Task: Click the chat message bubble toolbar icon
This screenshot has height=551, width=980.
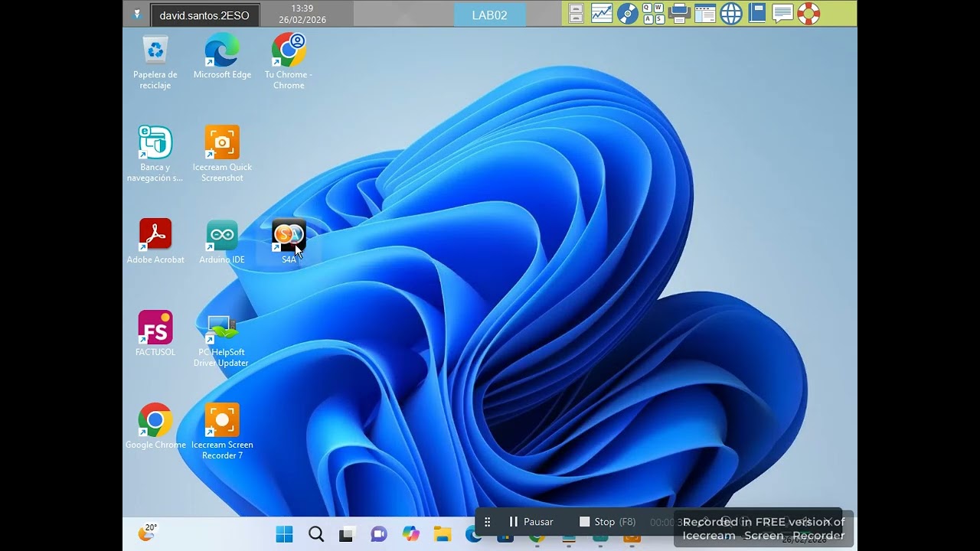Action: tap(782, 13)
